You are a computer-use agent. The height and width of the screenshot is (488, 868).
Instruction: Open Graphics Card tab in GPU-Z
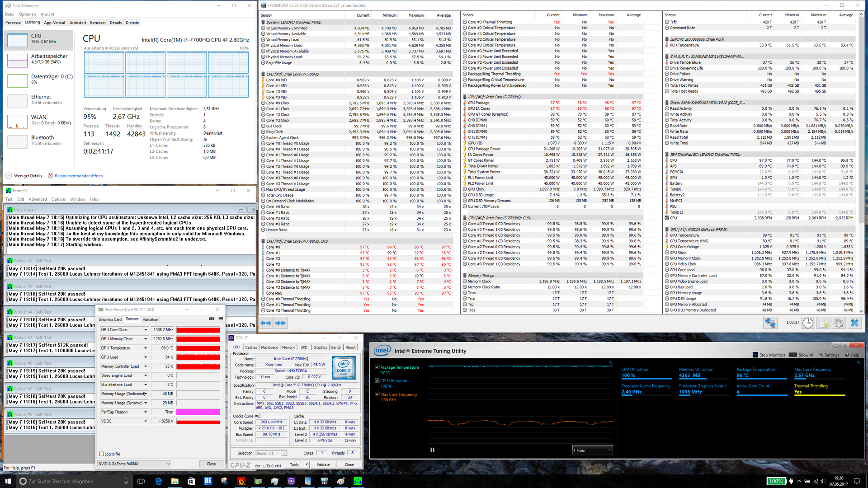point(110,319)
